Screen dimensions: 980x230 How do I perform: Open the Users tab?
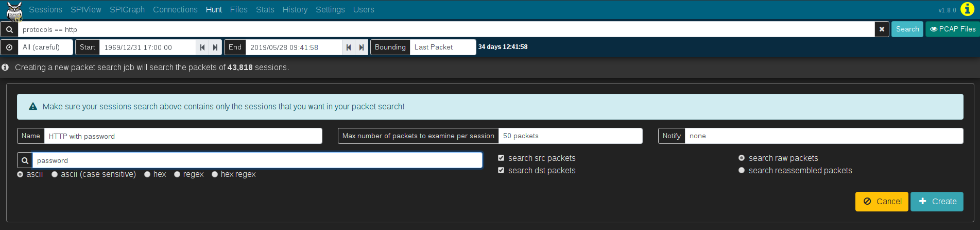pos(364,10)
